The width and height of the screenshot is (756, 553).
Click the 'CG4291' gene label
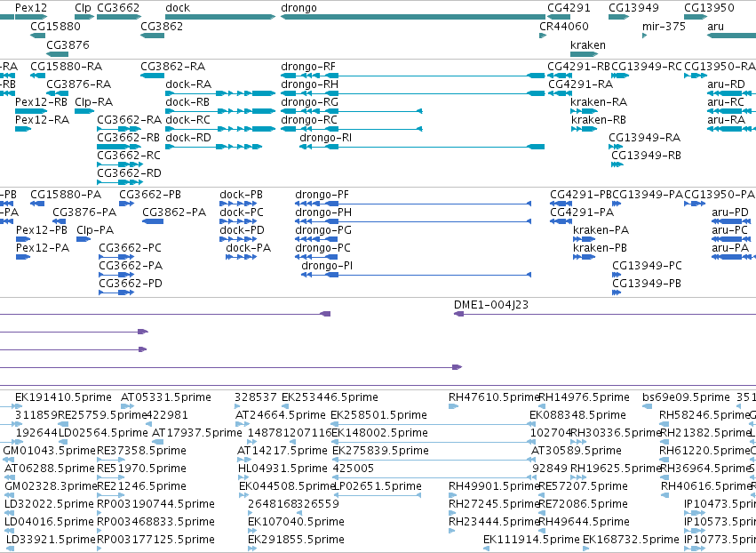[569, 8]
